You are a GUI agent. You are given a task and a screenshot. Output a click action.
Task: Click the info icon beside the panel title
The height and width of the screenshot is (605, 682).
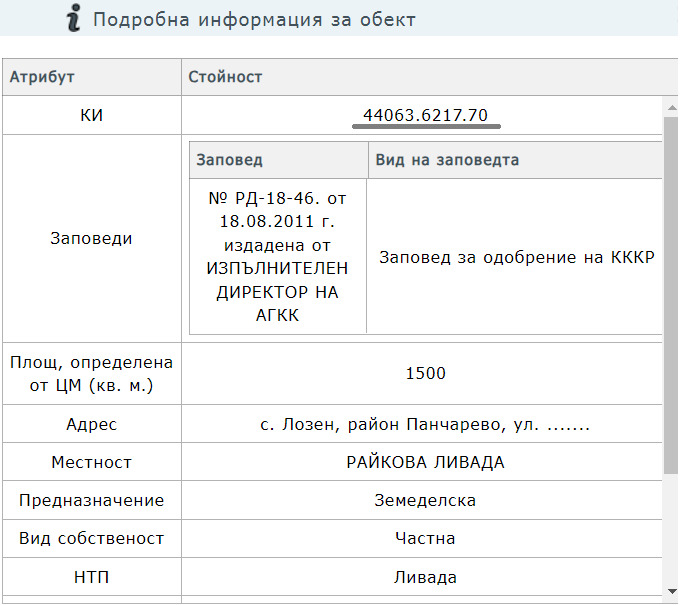[72, 18]
